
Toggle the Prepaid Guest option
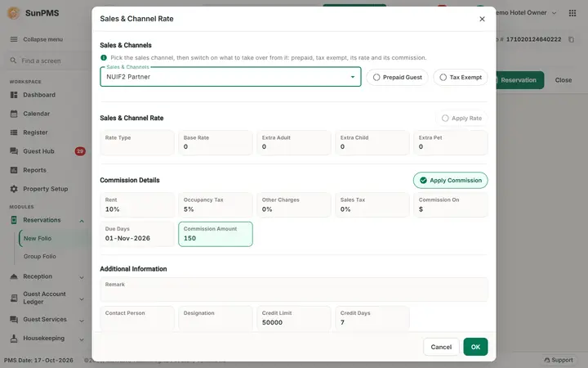coord(397,78)
